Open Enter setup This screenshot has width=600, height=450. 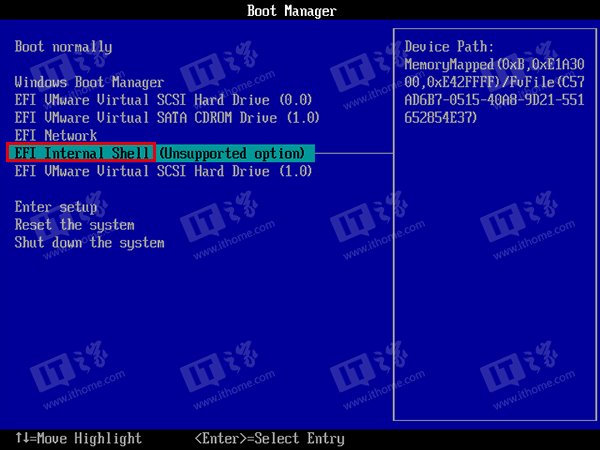pyautogui.click(x=55, y=207)
